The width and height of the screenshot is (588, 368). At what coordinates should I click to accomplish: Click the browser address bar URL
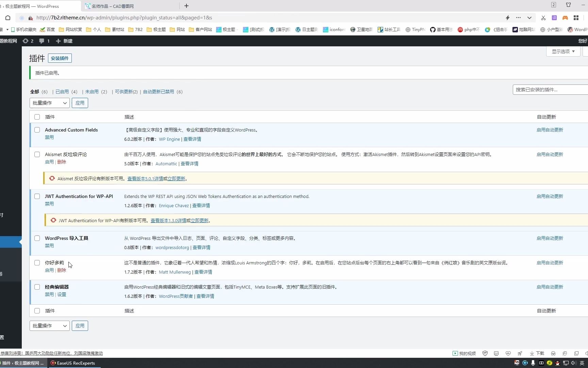[124, 18]
